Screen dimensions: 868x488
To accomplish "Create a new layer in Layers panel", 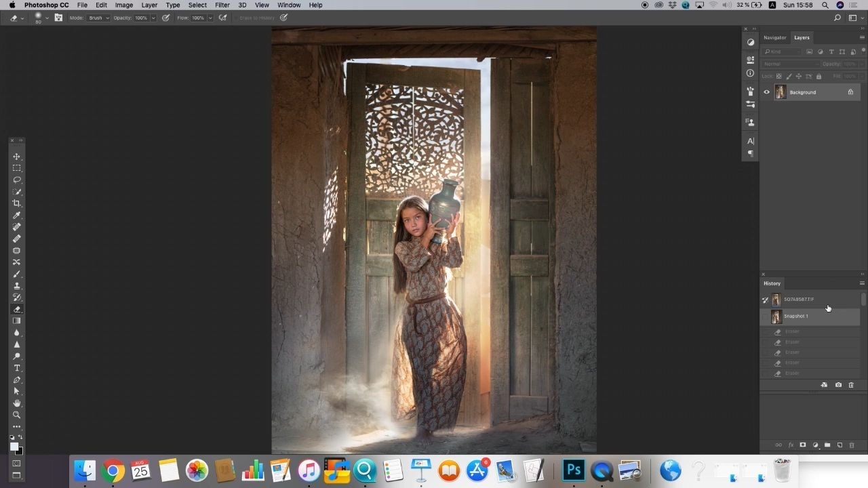I will (x=840, y=445).
